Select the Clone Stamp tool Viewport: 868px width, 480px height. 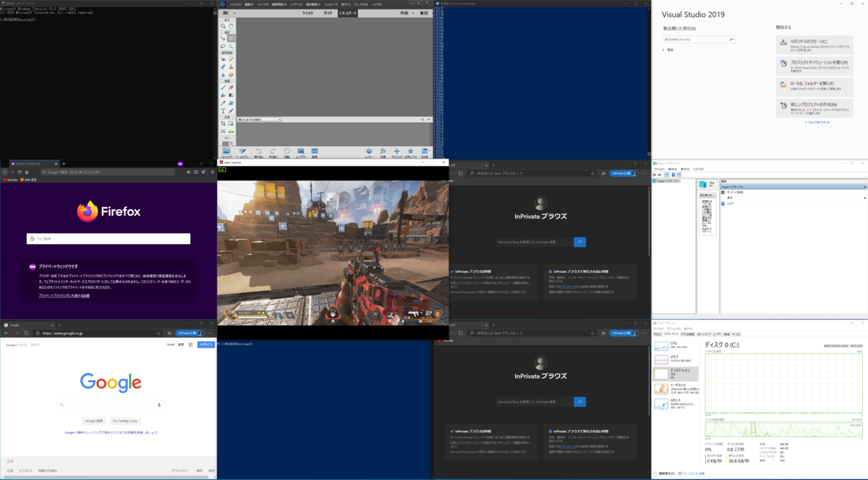click(x=231, y=67)
